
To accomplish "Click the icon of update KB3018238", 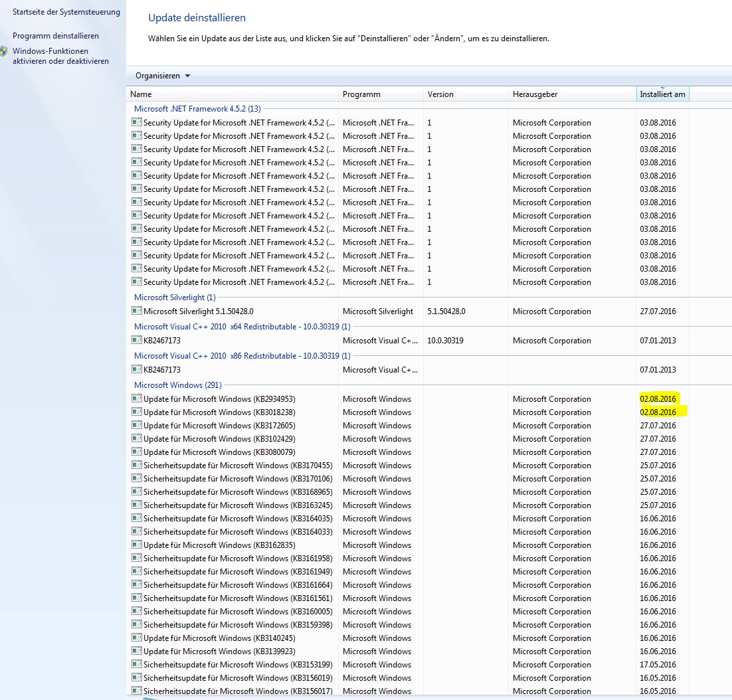I will point(137,412).
